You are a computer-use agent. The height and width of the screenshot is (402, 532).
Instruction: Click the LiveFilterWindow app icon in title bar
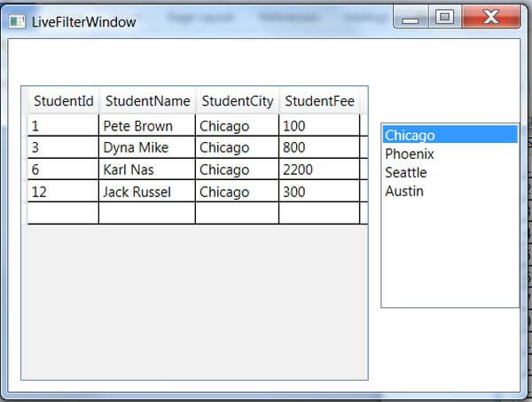[x=17, y=21]
